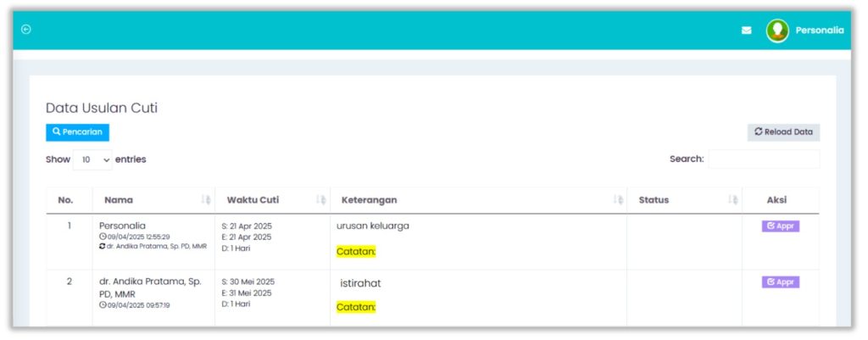The width and height of the screenshot is (868, 340).
Task: Open the mail envelope icon
Action: (x=746, y=31)
